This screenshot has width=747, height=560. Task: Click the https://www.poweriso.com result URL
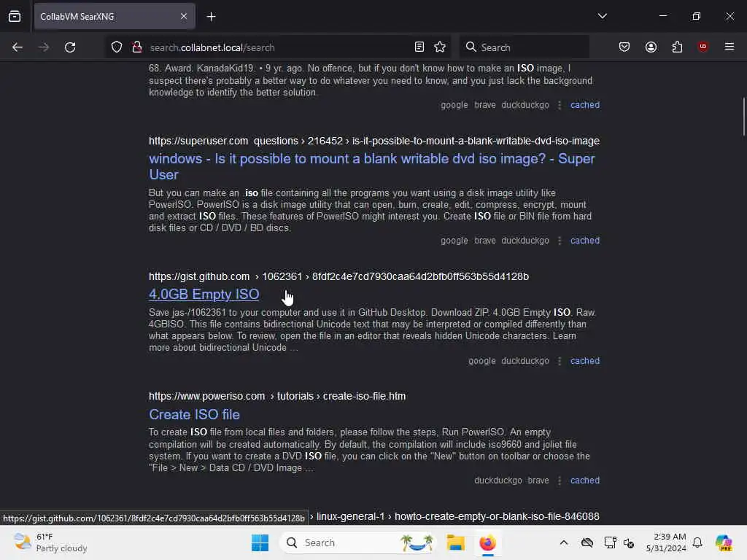tap(277, 396)
